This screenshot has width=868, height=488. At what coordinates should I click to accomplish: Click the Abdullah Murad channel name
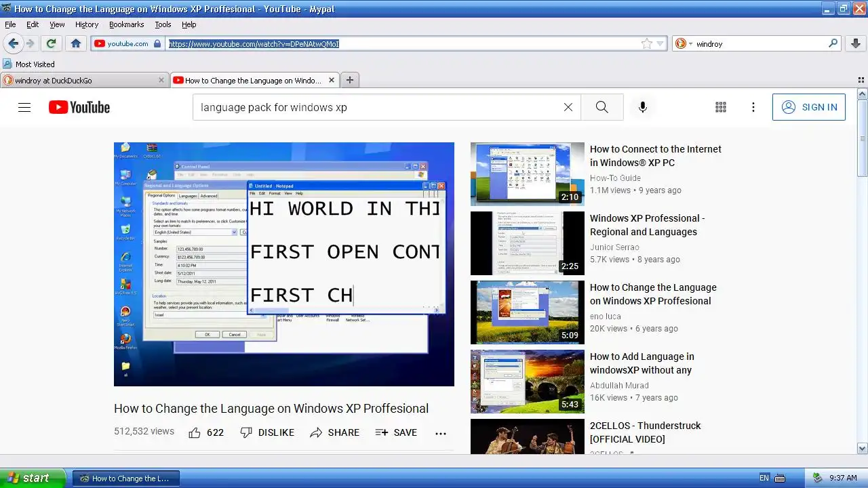coord(619,386)
